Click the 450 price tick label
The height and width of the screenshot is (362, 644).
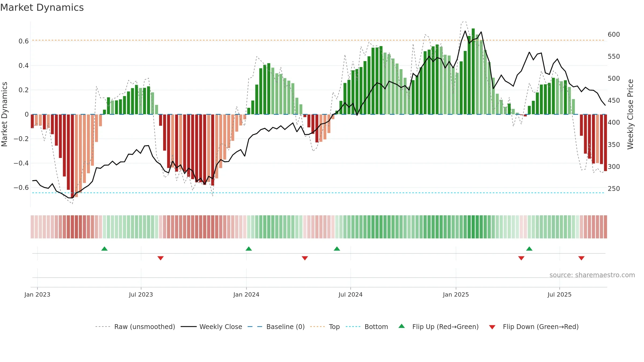(614, 101)
